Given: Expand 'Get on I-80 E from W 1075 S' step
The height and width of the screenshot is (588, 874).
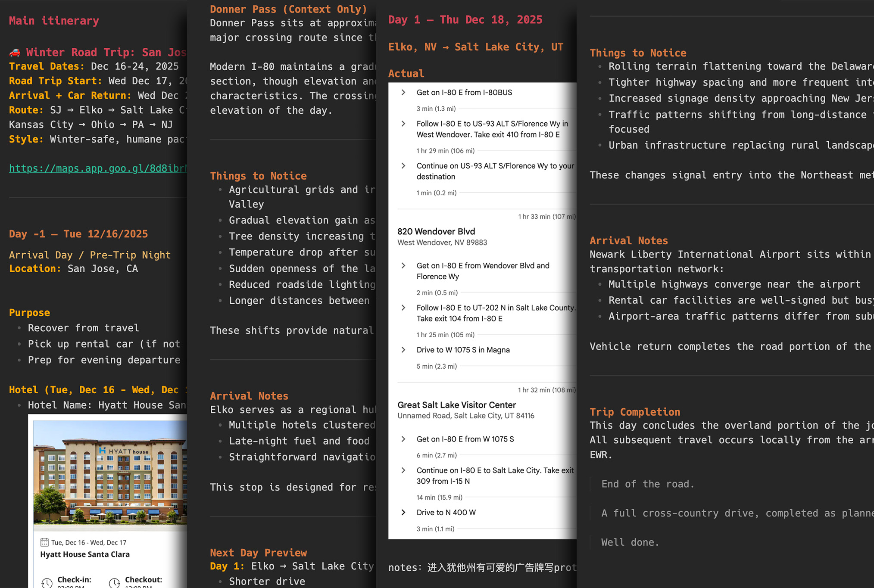Looking at the screenshot, I should coord(403,439).
